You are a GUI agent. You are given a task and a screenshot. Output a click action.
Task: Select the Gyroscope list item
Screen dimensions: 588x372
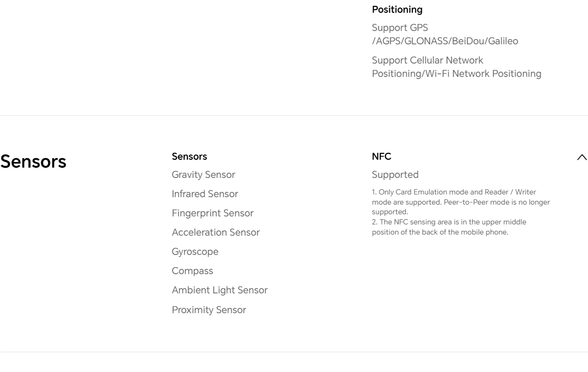pyautogui.click(x=195, y=252)
